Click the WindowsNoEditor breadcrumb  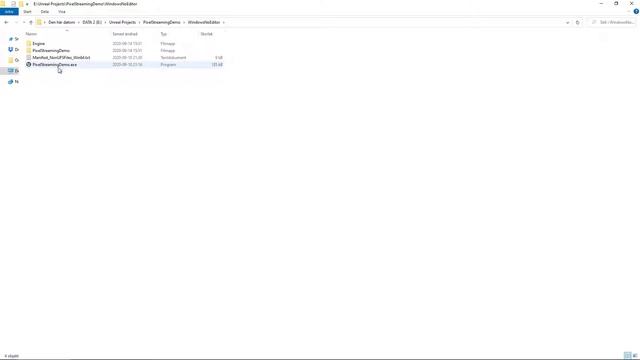point(204,22)
